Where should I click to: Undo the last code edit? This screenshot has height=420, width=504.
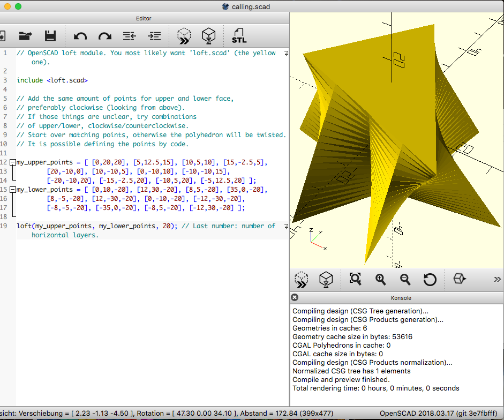click(80, 35)
